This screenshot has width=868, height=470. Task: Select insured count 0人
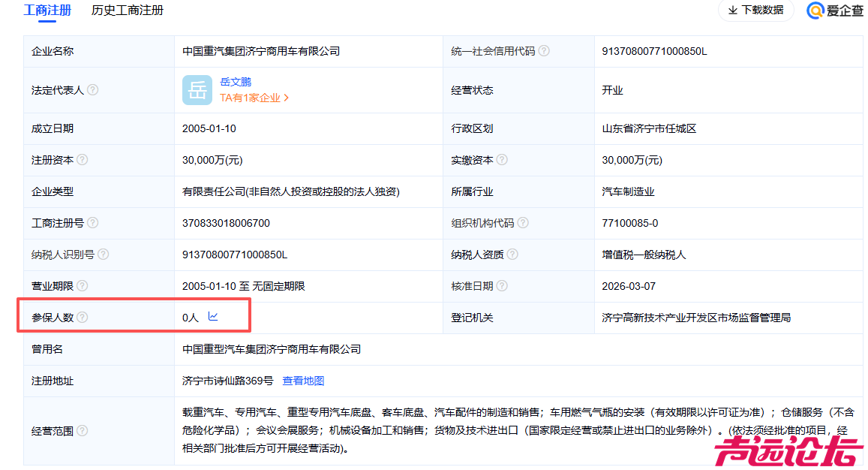pos(191,318)
